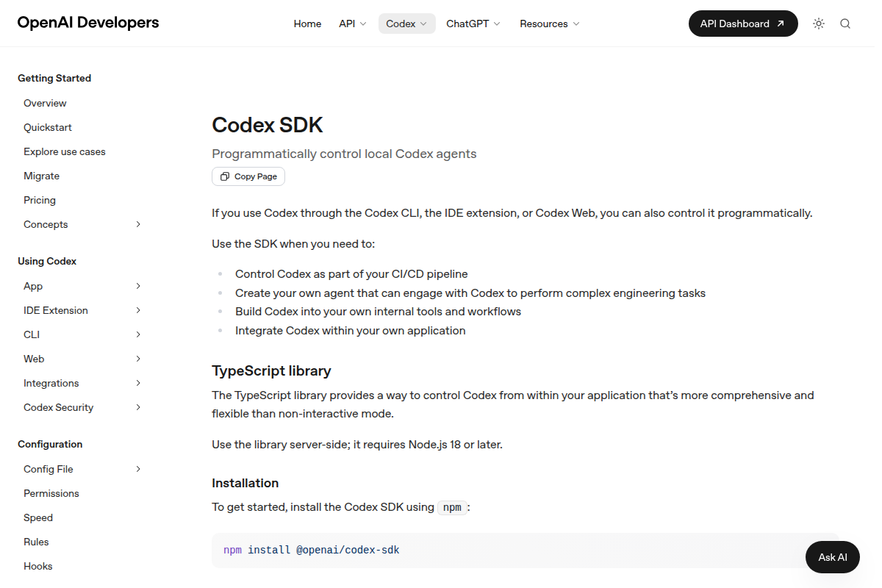Click the npm install @openai/codex-sdk code block
Viewport: 882px width, 588px height.
(x=525, y=550)
